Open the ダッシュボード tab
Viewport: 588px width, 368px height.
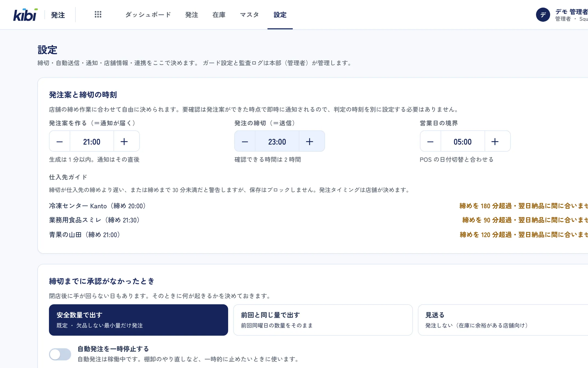148,15
